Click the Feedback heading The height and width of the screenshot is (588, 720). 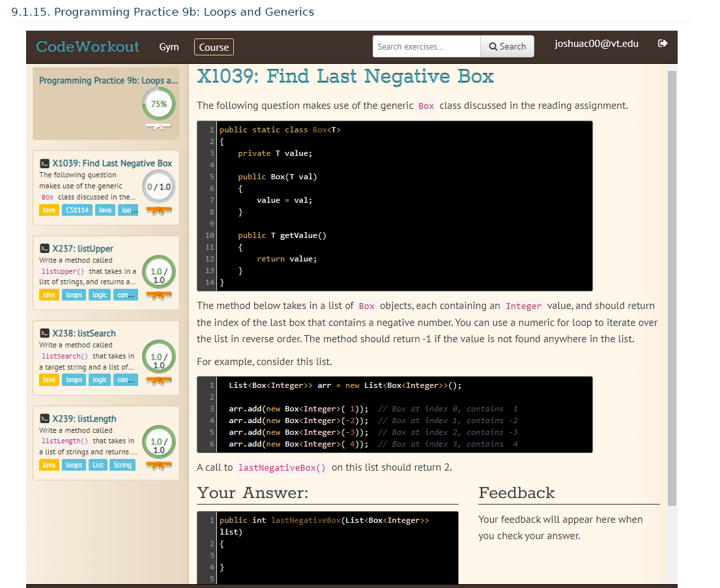517,493
